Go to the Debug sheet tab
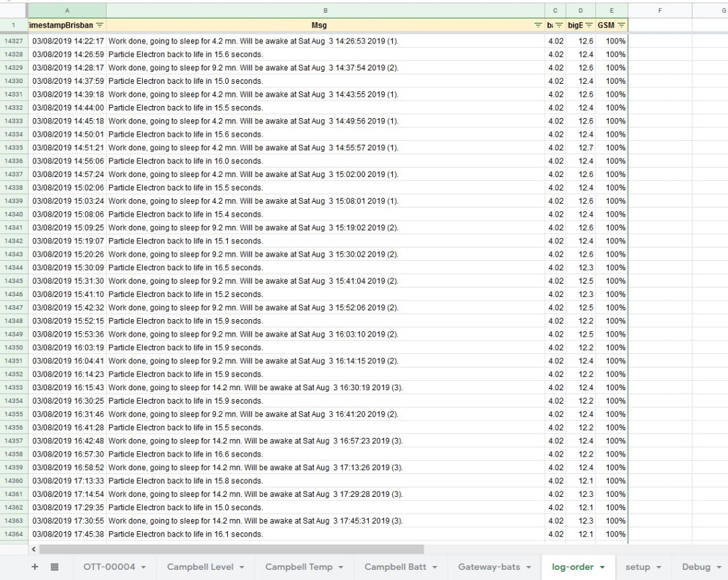Viewport: 728px width, 580px height. coord(695,567)
